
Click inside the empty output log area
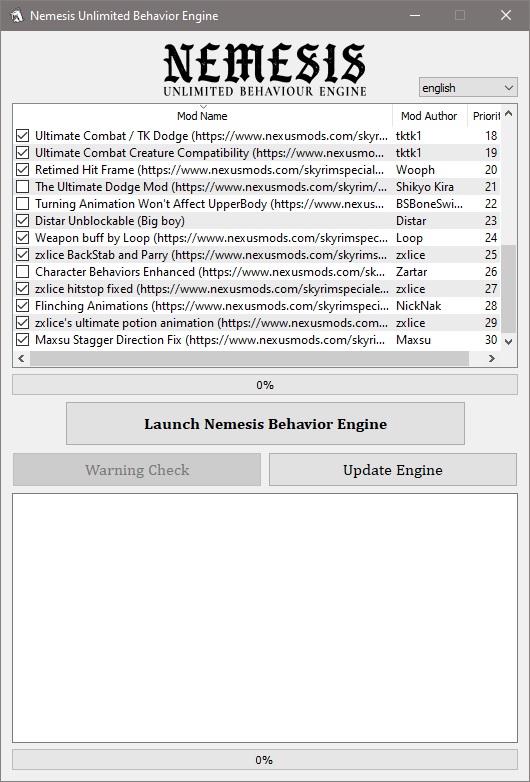click(x=265, y=618)
